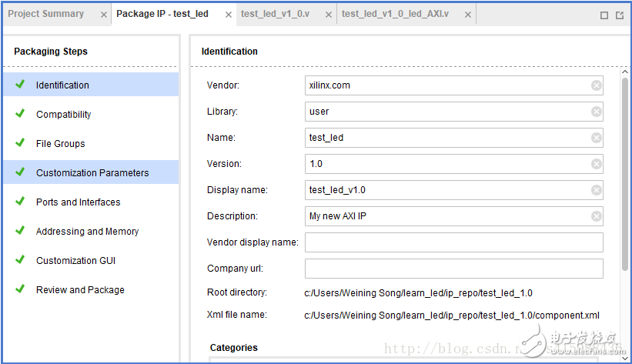Viewport: 632px width, 364px height.
Task: Select the Compatibility packaging step
Action: click(63, 115)
